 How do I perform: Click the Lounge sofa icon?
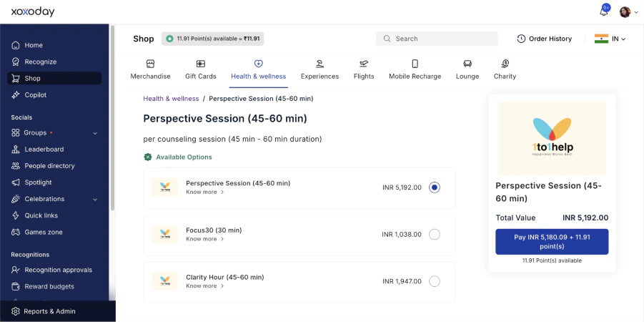467,64
